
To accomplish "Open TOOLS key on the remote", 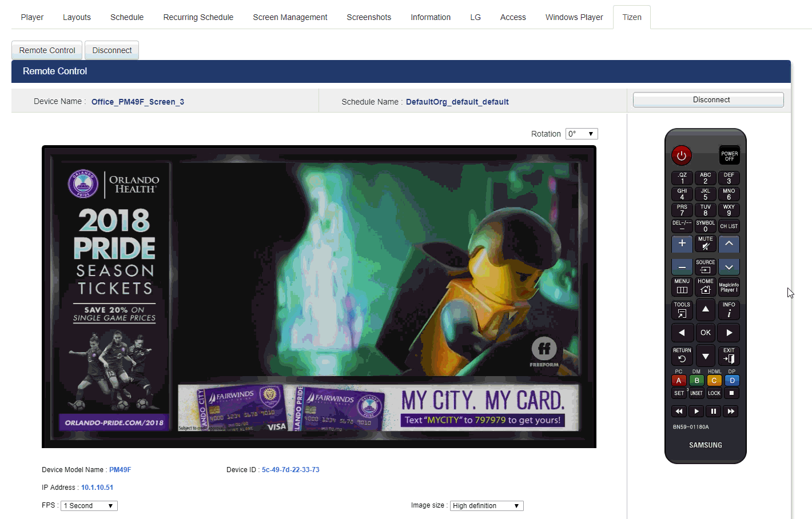I will coord(682,310).
